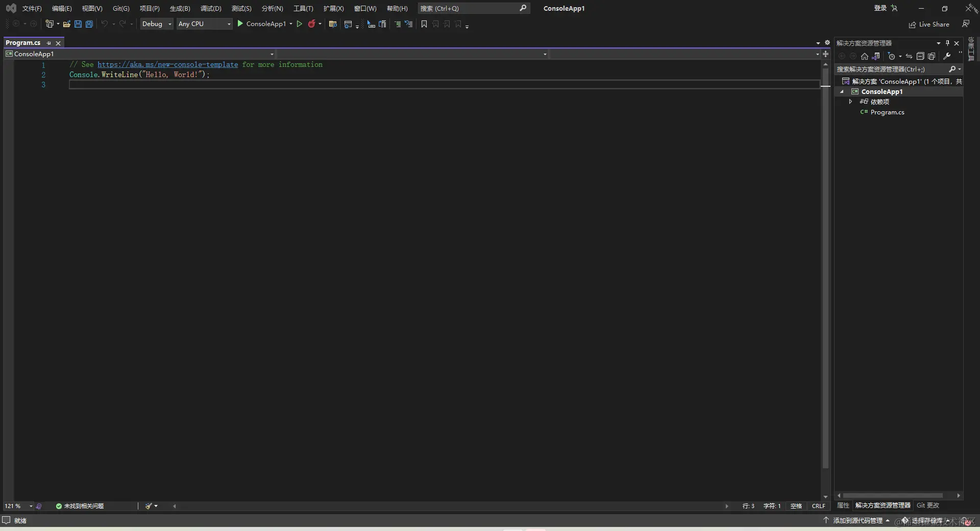Click the Redo arrow icon
Image resolution: width=980 pixels, height=531 pixels.
pyautogui.click(x=122, y=24)
